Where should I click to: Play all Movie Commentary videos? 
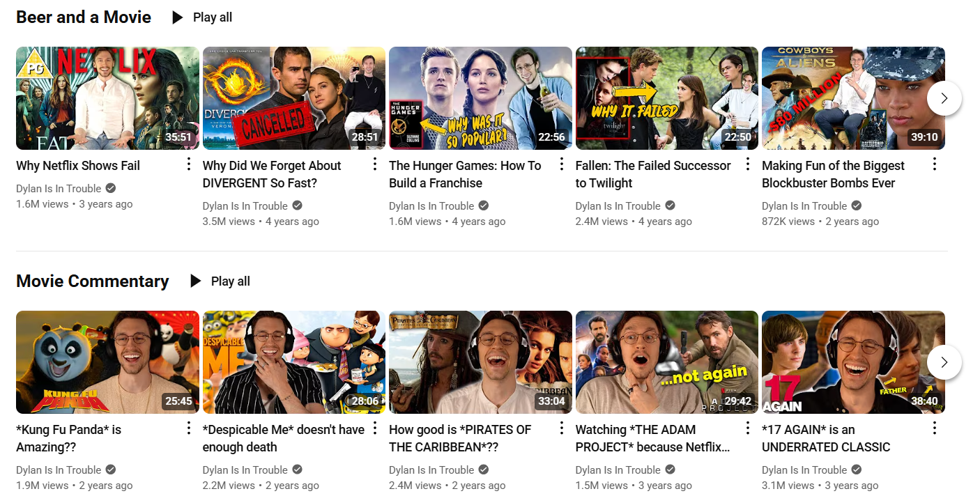[220, 281]
